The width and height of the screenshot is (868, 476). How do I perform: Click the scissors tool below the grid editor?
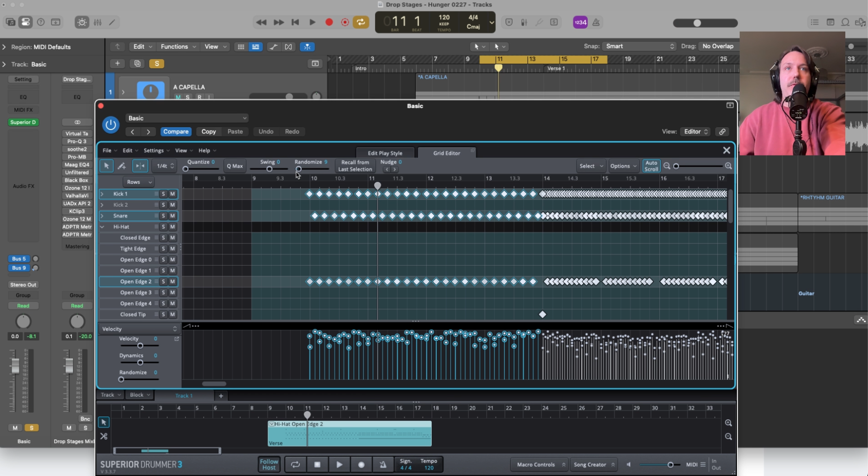[104, 436]
